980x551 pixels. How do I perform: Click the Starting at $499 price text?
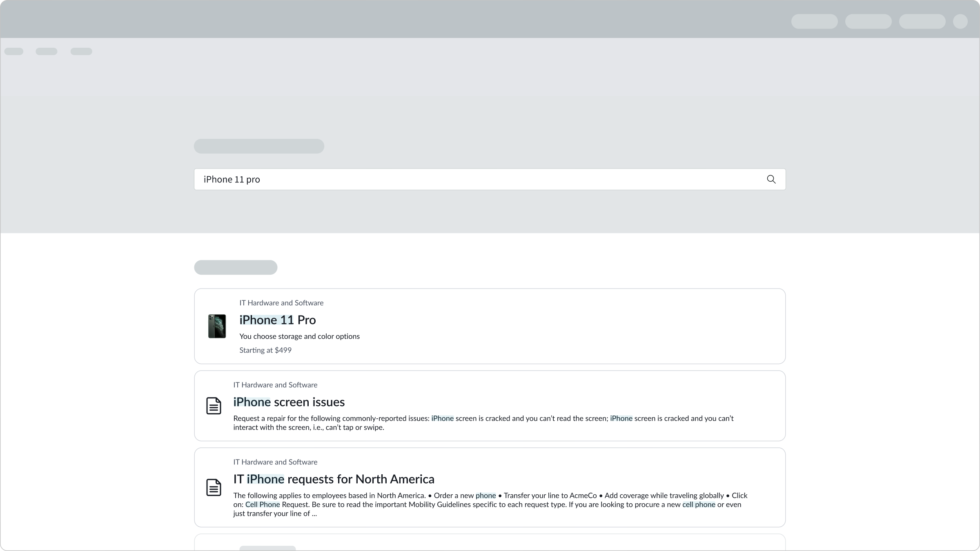(x=265, y=350)
